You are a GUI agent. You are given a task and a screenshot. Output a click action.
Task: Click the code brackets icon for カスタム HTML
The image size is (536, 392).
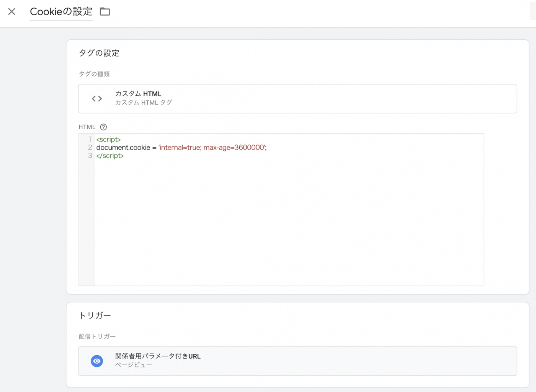click(x=97, y=99)
